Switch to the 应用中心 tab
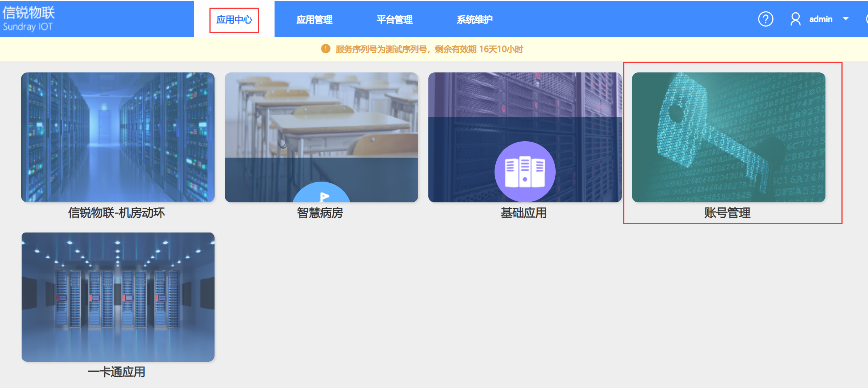 click(234, 20)
